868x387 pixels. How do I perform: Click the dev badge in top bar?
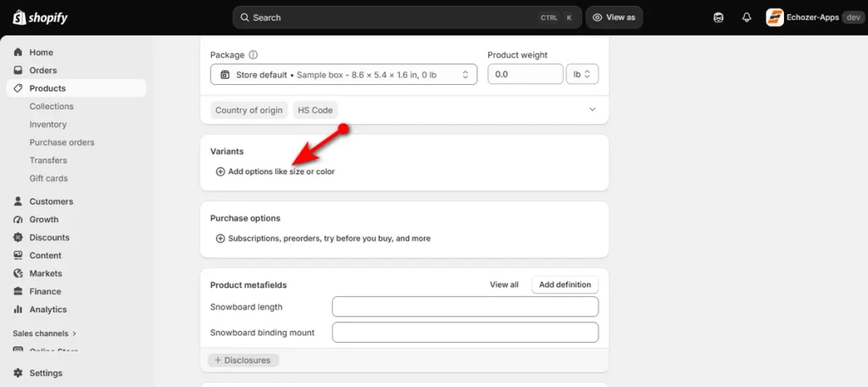point(853,18)
